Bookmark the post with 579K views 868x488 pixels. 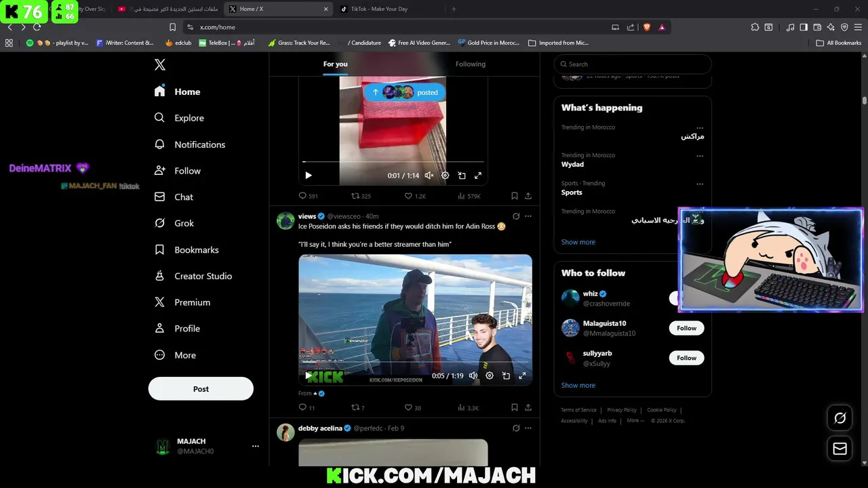[x=515, y=196]
